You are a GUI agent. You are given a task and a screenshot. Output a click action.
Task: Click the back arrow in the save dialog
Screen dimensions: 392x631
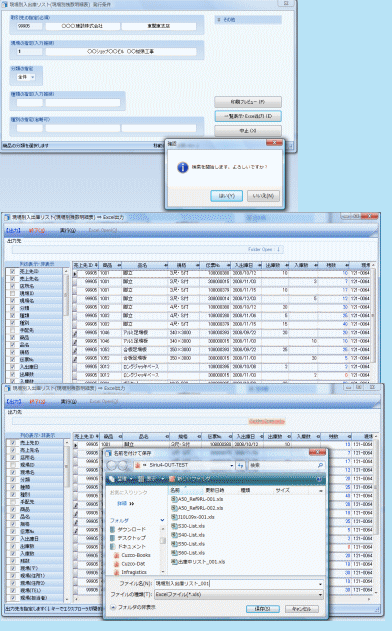click(112, 465)
